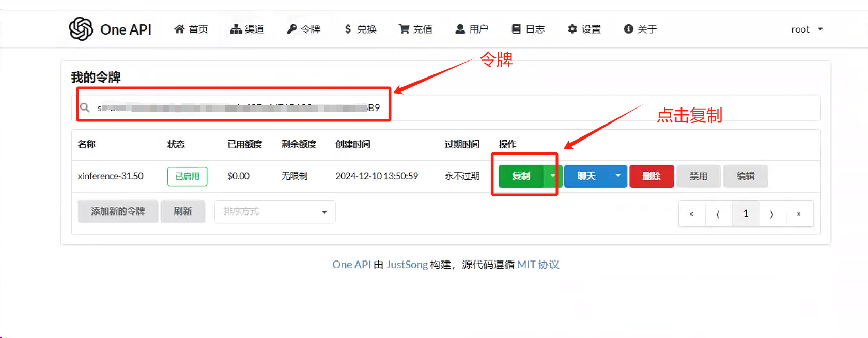The height and width of the screenshot is (338, 868).
Task: Go to the 渠道 channels page
Action: pos(247,29)
